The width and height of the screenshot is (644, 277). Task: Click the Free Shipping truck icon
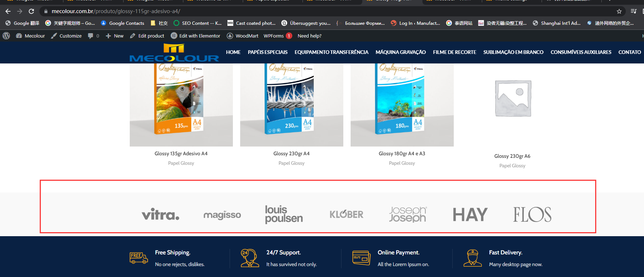click(x=139, y=258)
